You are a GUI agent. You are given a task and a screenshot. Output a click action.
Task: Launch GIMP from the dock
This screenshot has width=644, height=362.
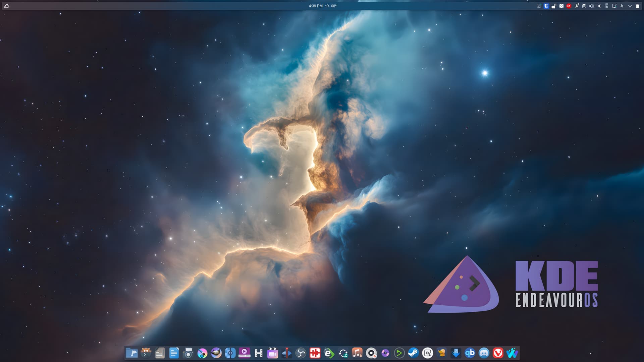tap(216, 353)
